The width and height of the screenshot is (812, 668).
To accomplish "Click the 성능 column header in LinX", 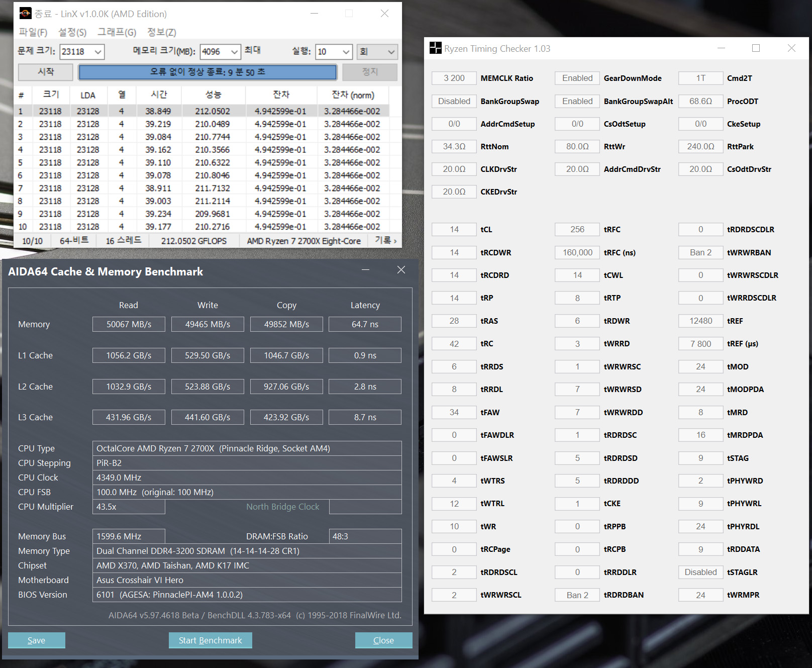I will (214, 95).
